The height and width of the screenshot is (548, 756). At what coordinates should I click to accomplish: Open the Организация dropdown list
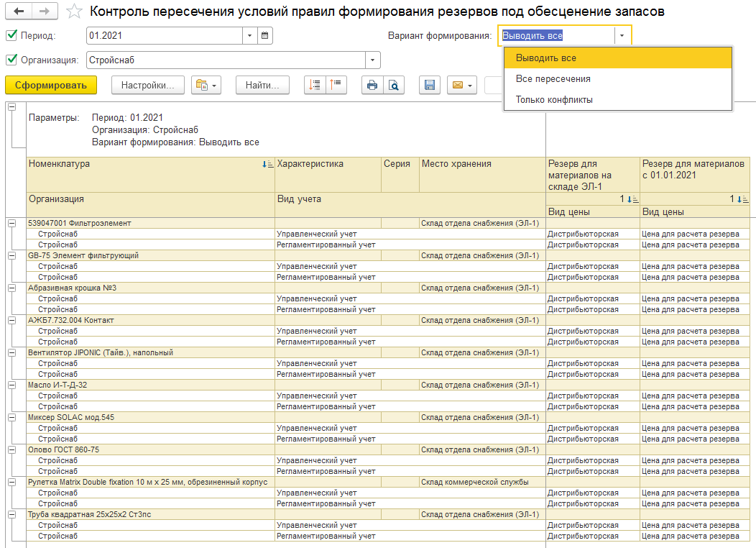373,60
